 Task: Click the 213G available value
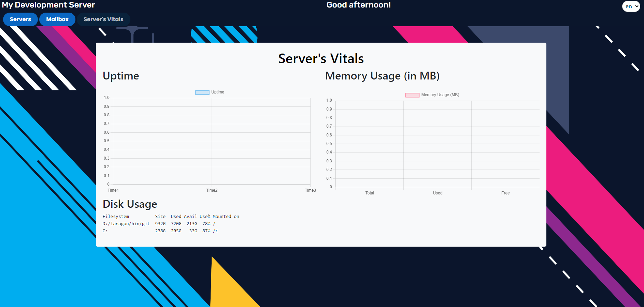(192, 224)
